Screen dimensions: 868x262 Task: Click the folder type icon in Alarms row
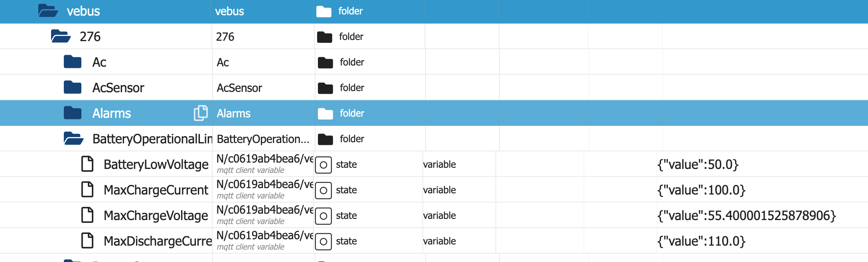pyautogui.click(x=325, y=113)
